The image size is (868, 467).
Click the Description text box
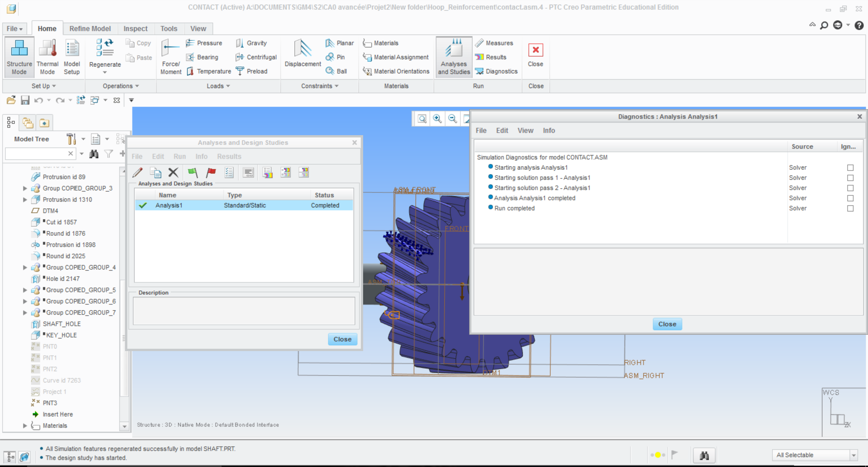coord(244,311)
